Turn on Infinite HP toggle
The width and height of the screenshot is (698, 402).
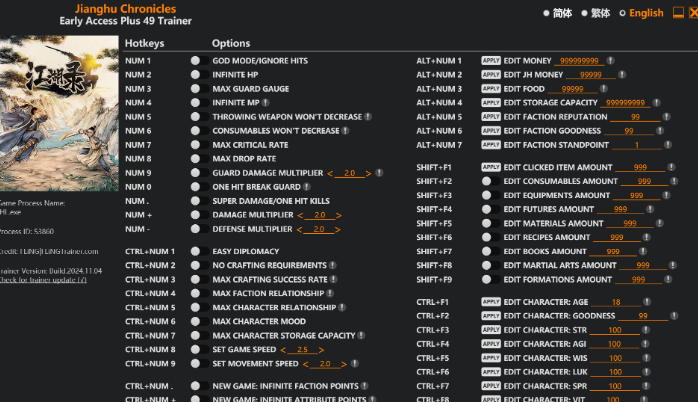click(x=196, y=74)
